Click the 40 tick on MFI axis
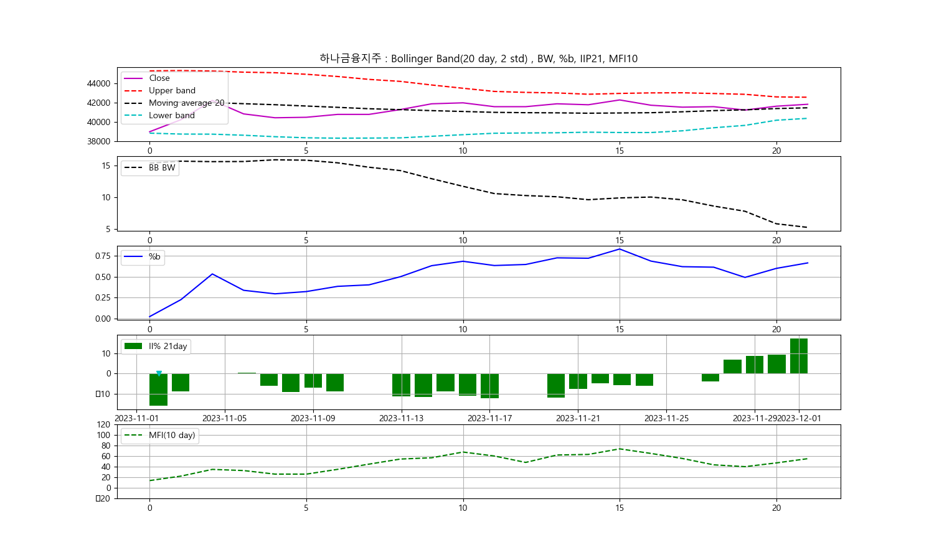 (106, 467)
